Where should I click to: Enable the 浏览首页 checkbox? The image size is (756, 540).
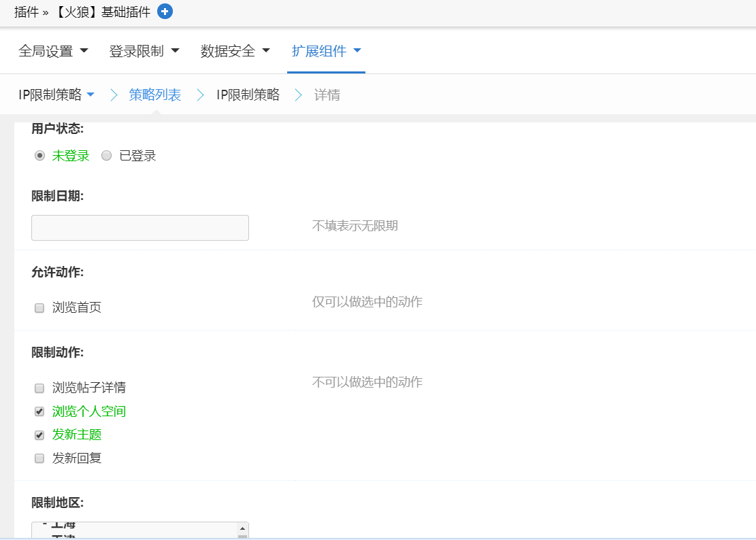pyautogui.click(x=39, y=308)
